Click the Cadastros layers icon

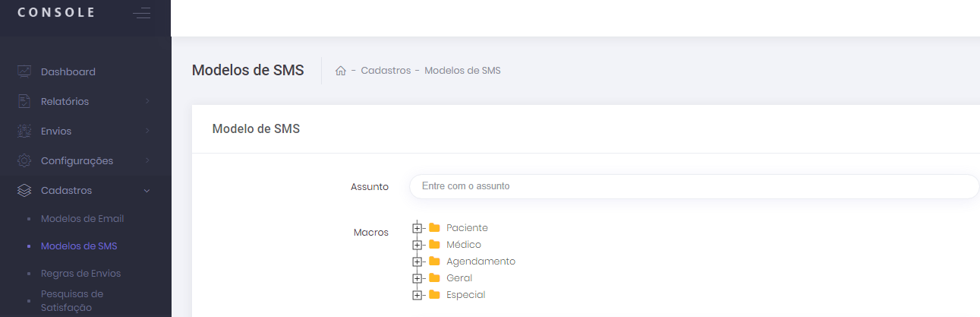click(24, 190)
